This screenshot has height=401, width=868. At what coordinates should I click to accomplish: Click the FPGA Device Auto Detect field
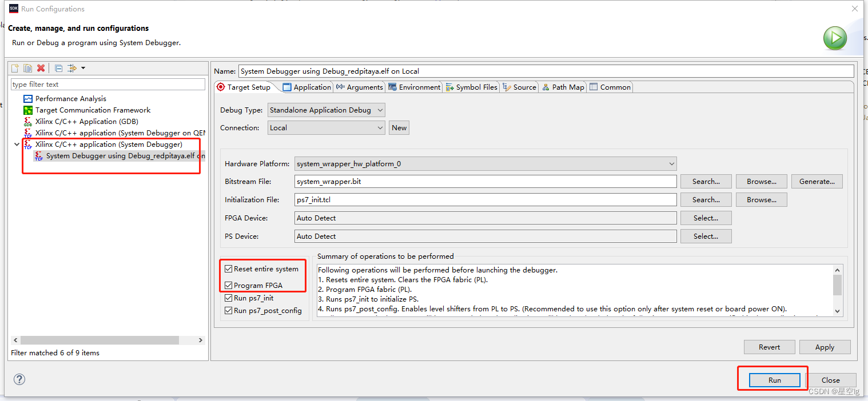click(x=485, y=218)
